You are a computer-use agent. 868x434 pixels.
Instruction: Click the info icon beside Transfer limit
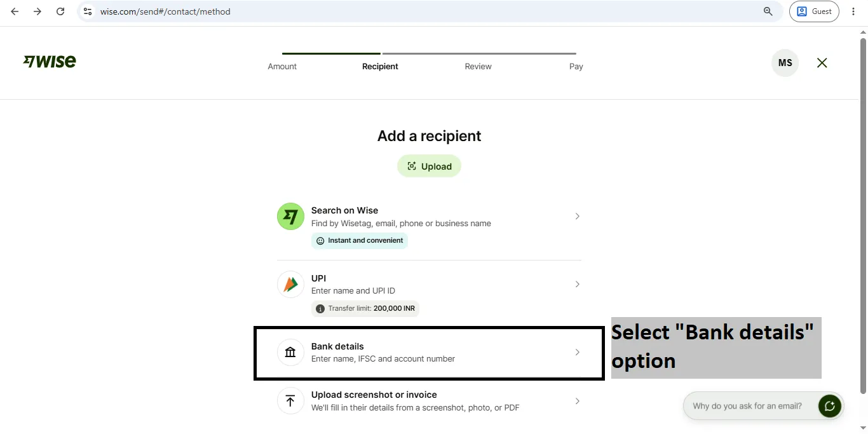320,309
